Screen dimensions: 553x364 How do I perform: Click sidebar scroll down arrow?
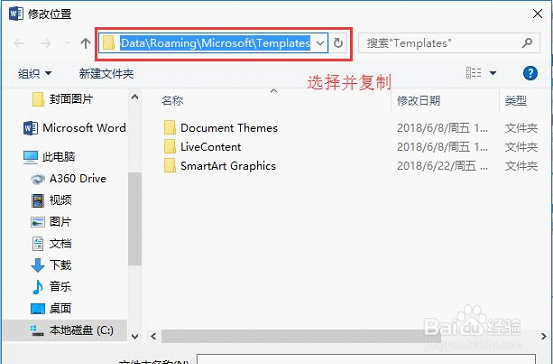point(135,336)
